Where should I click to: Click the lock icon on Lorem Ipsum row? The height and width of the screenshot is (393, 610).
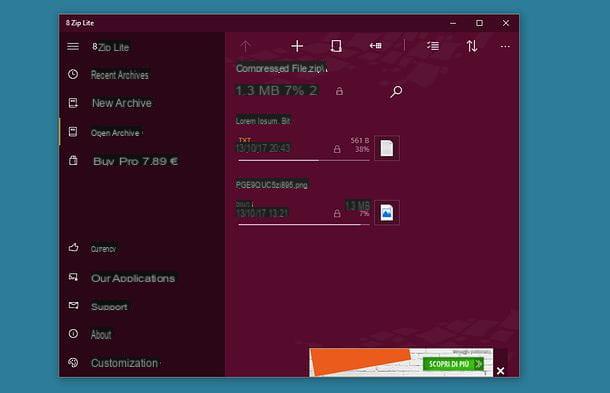(x=337, y=149)
